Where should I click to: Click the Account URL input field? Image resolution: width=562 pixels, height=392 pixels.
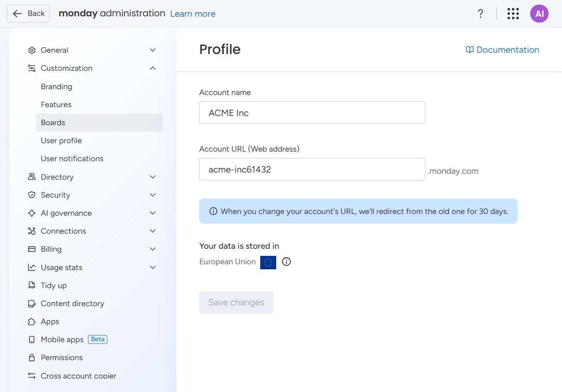tap(312, 169)
